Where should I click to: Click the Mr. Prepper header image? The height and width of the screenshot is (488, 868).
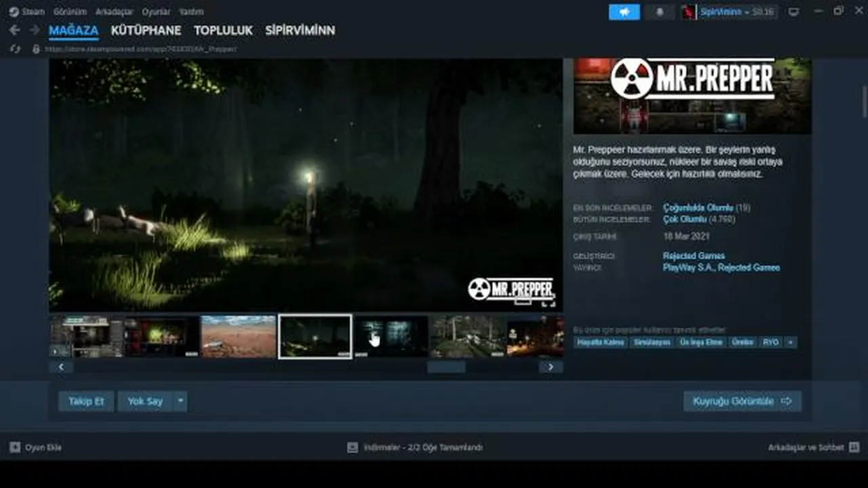pyautogui.click(x=692, y=96)
